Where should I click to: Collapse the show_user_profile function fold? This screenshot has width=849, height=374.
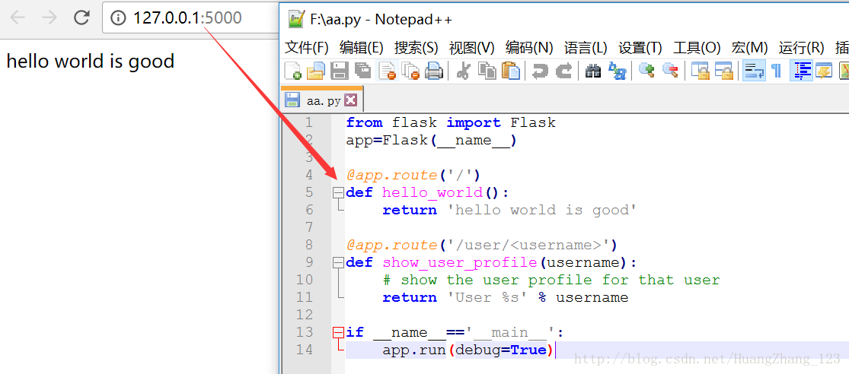(x=338, y=263)
